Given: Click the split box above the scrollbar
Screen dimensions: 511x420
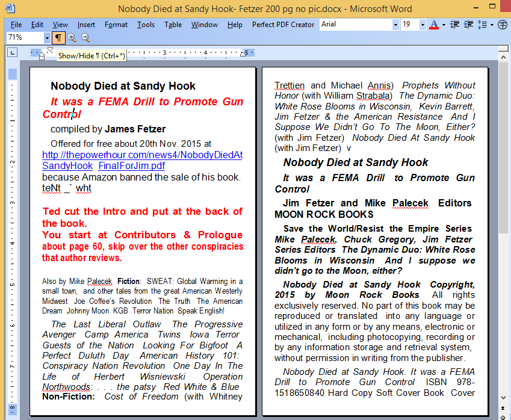Looking at the screenshot, I should [504, 49].
